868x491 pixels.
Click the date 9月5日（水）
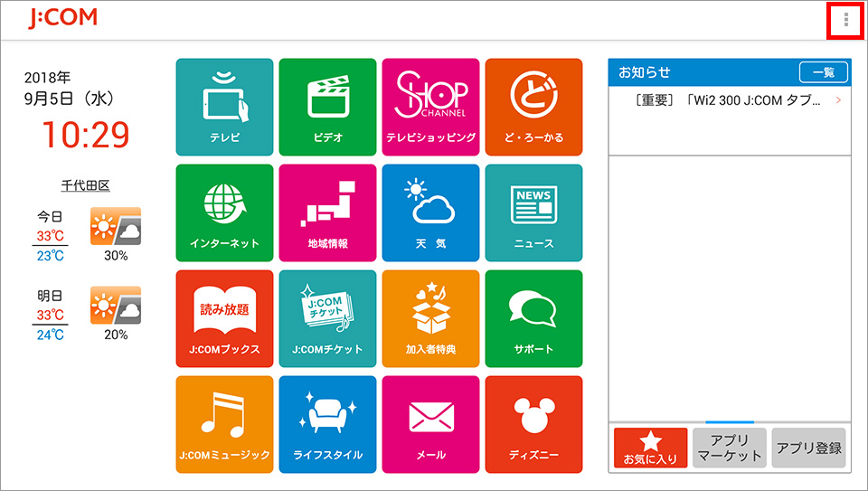click(69, 99)
